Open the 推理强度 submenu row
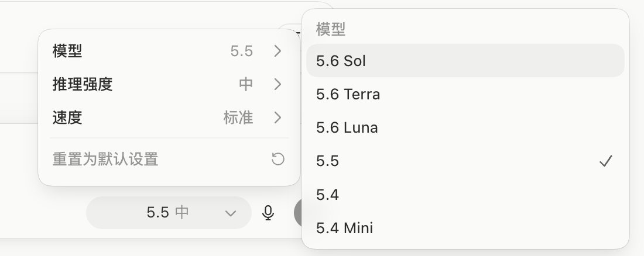This screenshot has width=644, height=256. [x=169, y=85]
